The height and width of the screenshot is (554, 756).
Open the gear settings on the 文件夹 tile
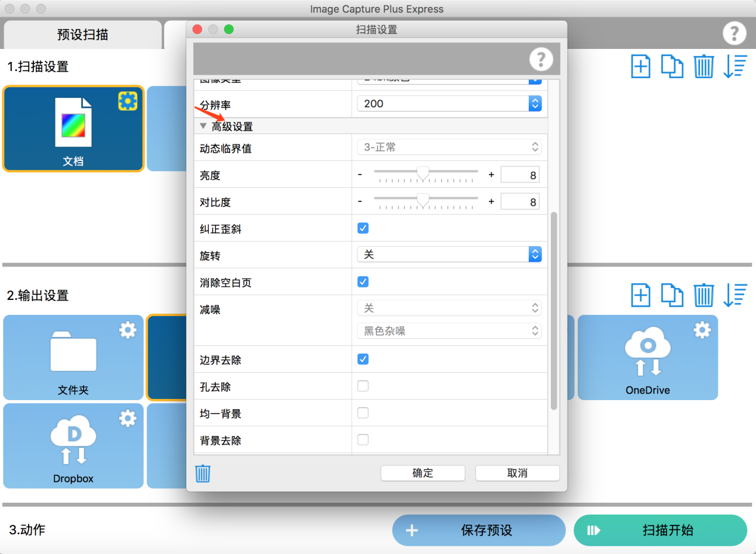[x=128, y=330]
